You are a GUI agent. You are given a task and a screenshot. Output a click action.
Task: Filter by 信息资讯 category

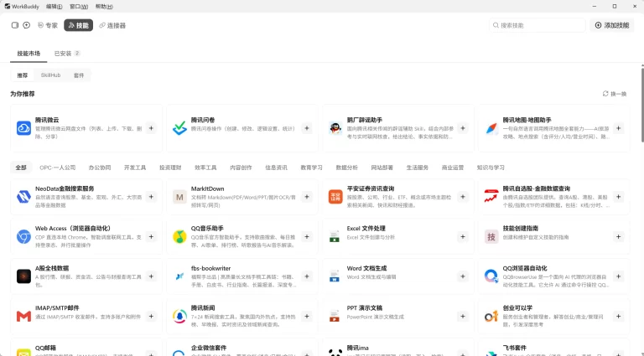click(276, 168)
